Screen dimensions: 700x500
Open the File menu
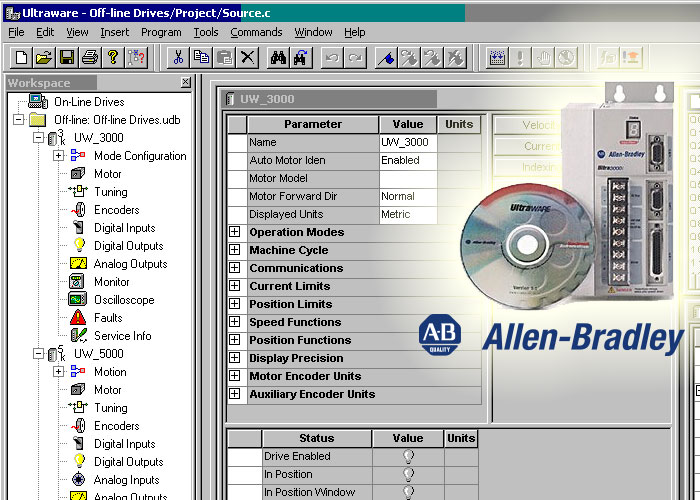pos(17,32)
